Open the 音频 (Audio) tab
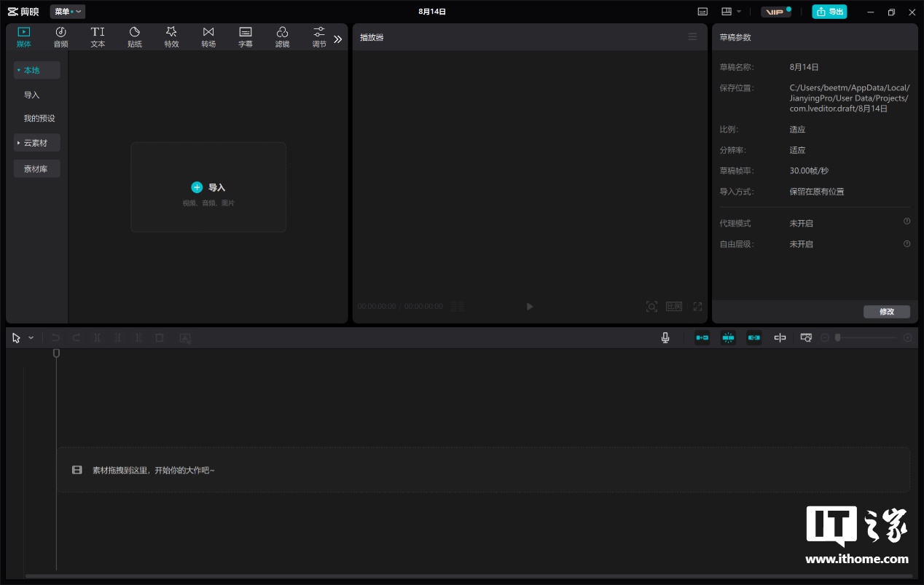Viewport: 924px width, 585px height. click(x=60, y=36)
